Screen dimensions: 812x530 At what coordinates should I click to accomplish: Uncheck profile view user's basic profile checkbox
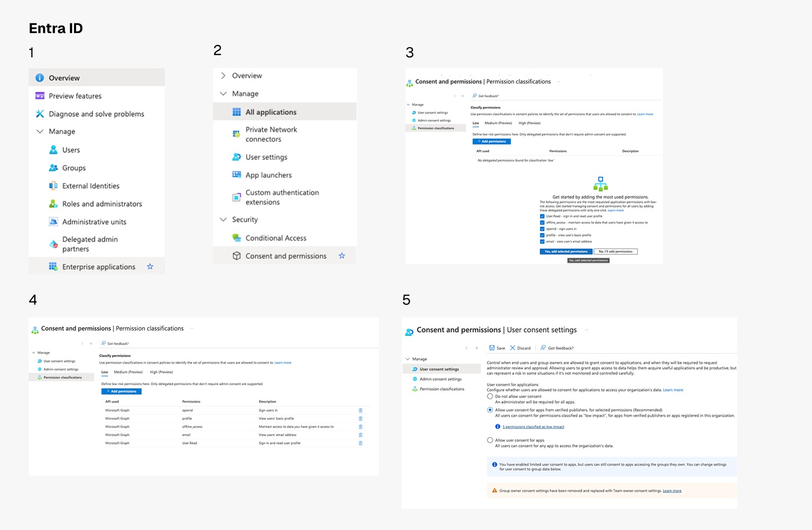click(542, 235)
